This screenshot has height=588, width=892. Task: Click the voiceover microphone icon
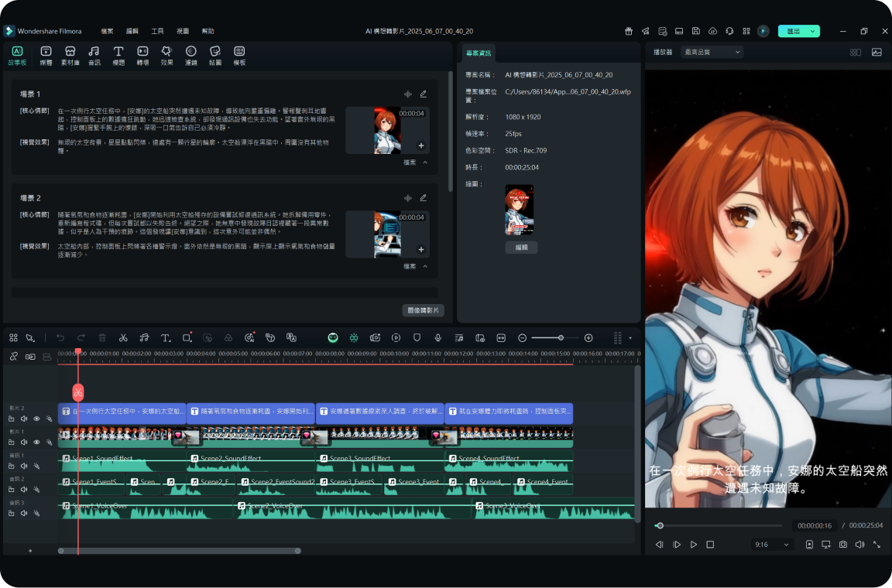[438, 338]
